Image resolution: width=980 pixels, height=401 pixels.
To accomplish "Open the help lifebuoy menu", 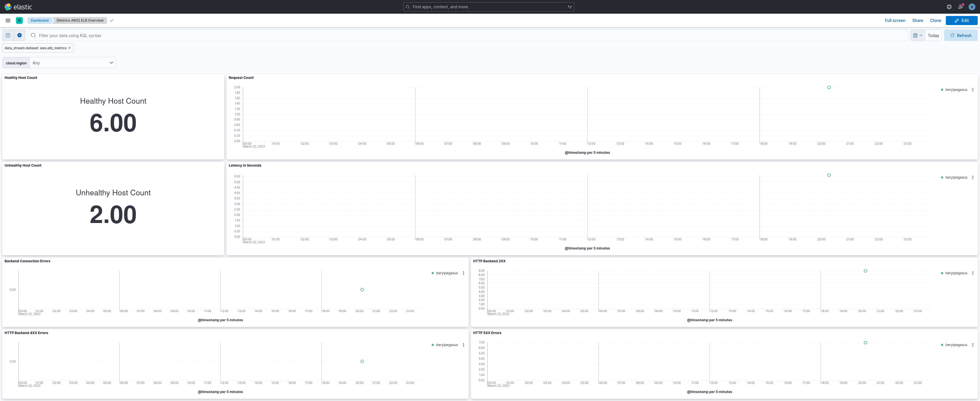I will tap(949, 7).
